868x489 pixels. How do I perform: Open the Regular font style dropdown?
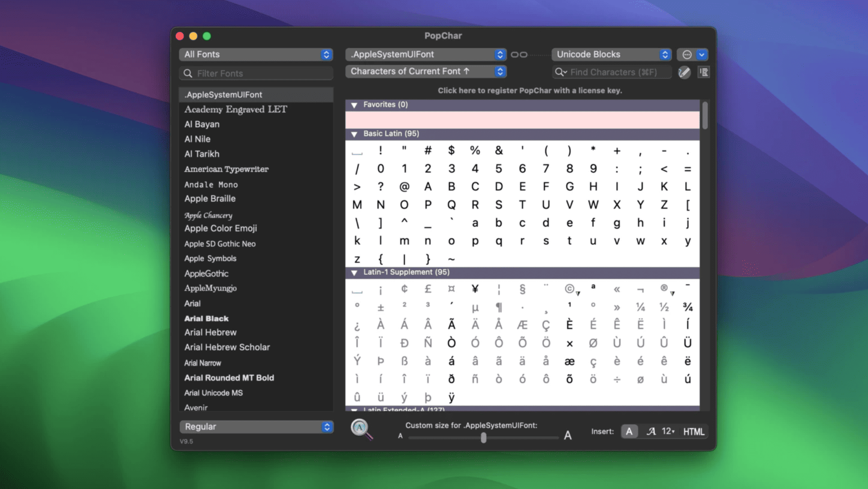[256, 426]
